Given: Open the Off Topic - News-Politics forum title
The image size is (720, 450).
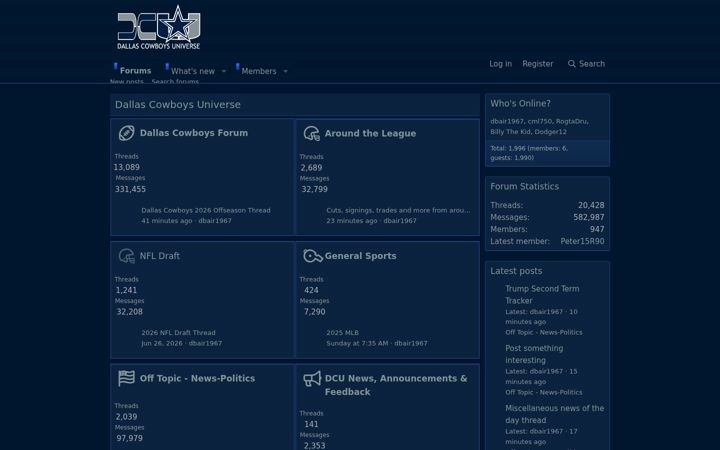Looking at the screenshot, I should pyautogui.click(x=197, y=378).
